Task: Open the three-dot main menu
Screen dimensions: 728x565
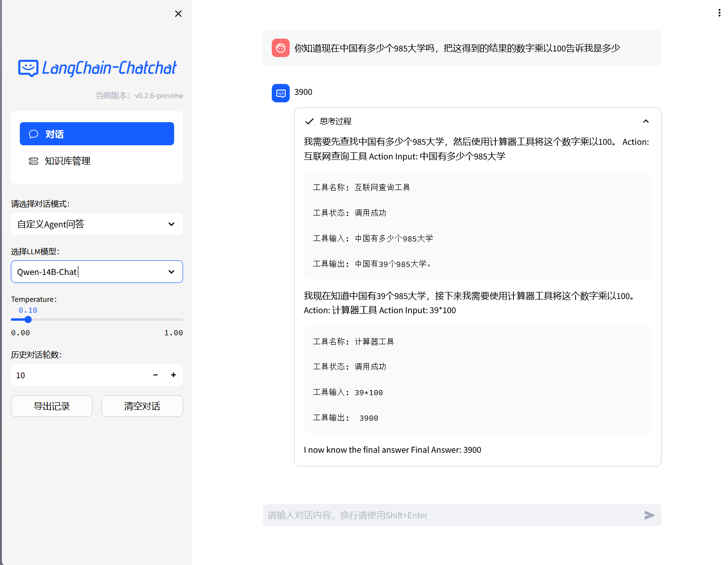Action: click(719, 13)
